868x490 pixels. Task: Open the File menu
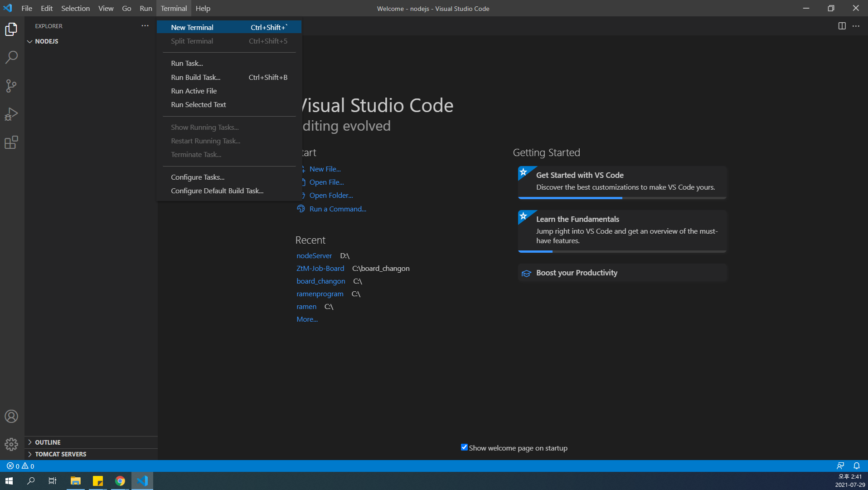coord(27,8)
